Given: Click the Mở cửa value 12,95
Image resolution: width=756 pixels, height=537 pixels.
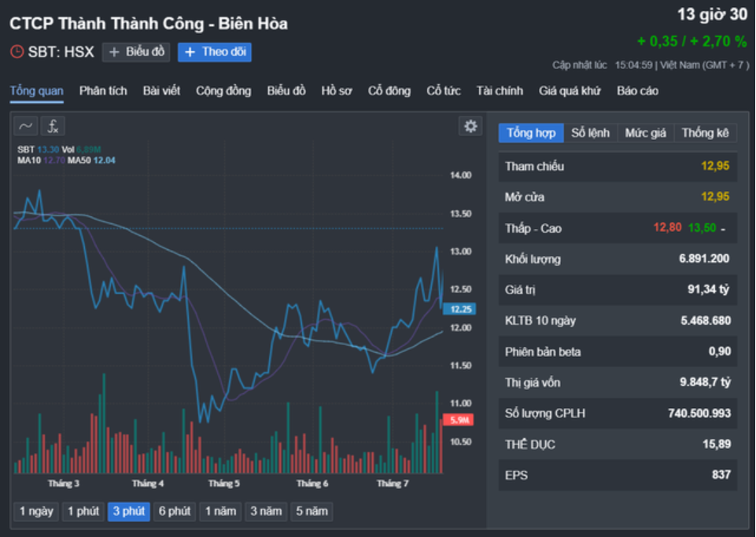Looking at the screenshot, I should coord(715,197).
